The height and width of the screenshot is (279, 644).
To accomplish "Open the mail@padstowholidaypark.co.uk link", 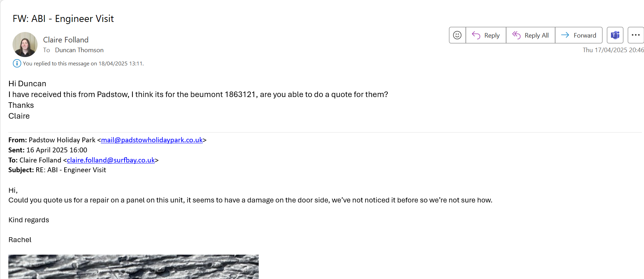I will tap(152, 140).
